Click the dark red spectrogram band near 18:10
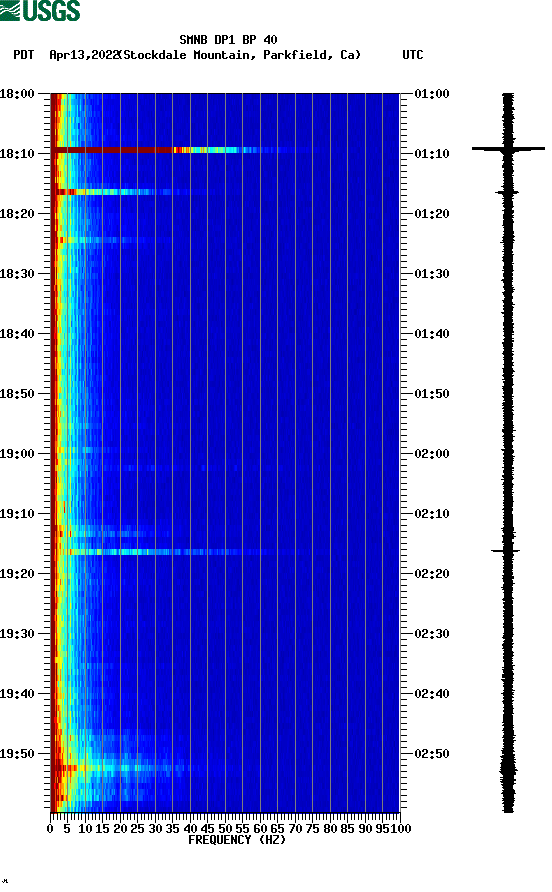The image size is (552, 892). click(114, 150)
